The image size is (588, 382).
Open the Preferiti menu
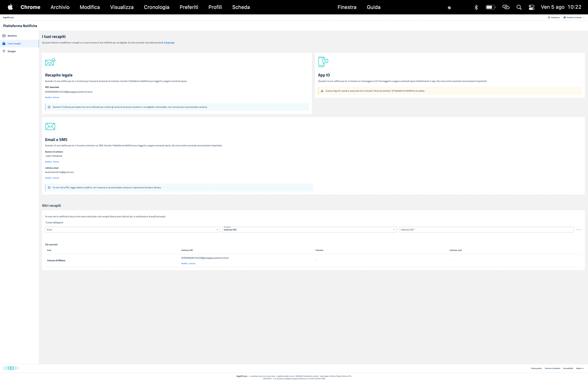[x=189, y=7]
